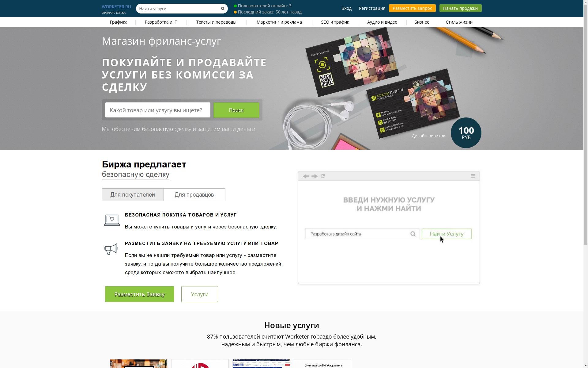Open the 'Графика' category

(119, 22)
